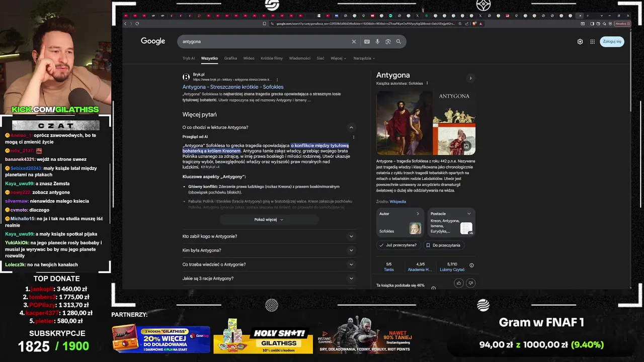Open more images icon on Antygona thumbnail
The width and height of the screenshot is (644, 362).
tap(466, 146)
